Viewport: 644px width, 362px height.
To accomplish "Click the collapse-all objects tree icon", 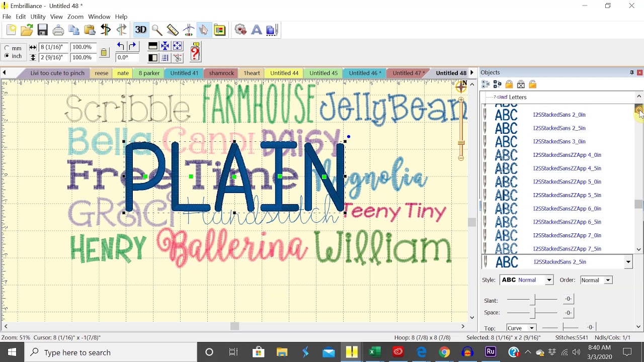I will (486, 84).
